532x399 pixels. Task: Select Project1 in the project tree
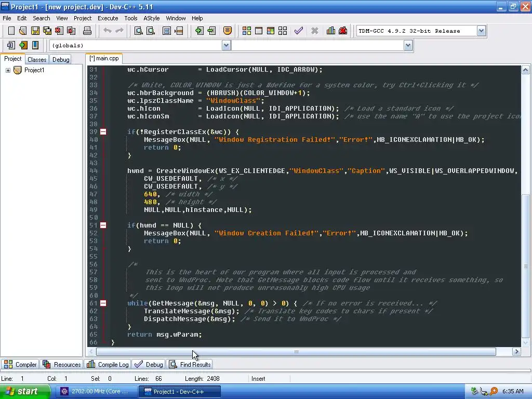pyautogui.click(x=34, y=70)
